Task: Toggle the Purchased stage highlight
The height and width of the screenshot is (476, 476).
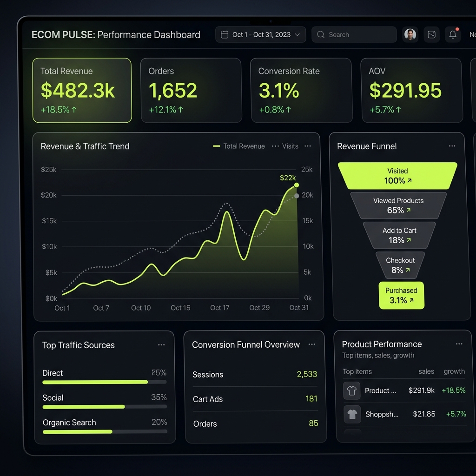Action: (x=401, y=295)
